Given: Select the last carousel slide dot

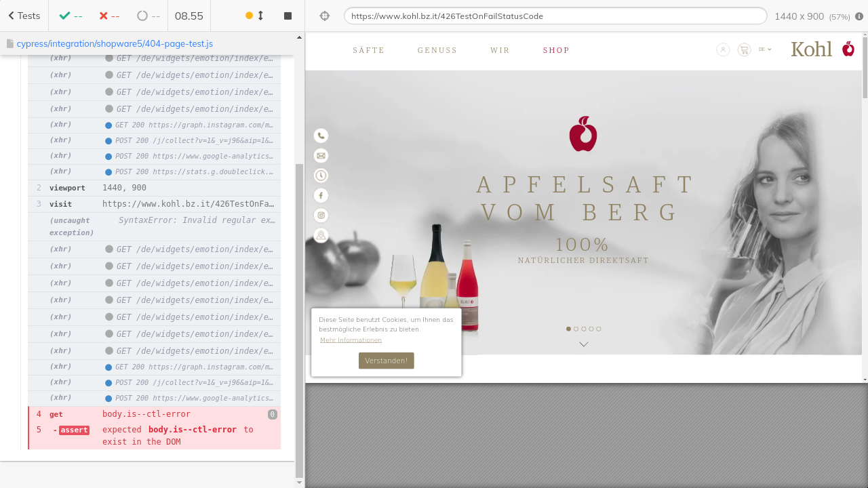Looking at the screenshot, I should click(599, 329).
